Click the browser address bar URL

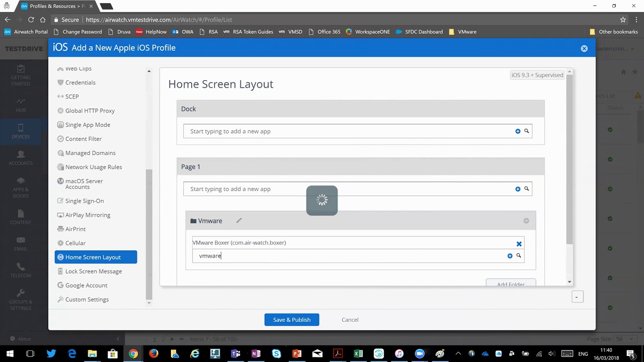158,20
